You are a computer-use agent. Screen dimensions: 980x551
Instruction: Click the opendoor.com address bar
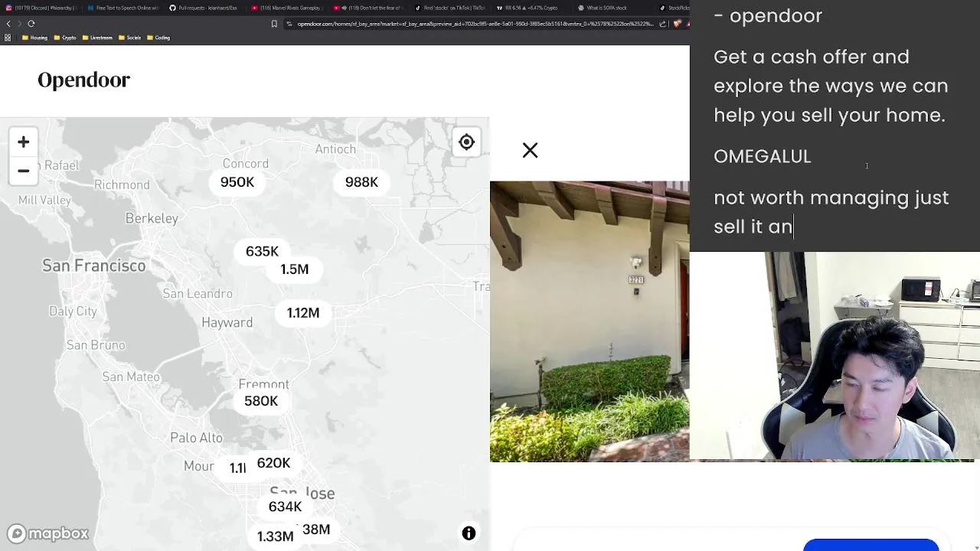click(x=475, y=24)
